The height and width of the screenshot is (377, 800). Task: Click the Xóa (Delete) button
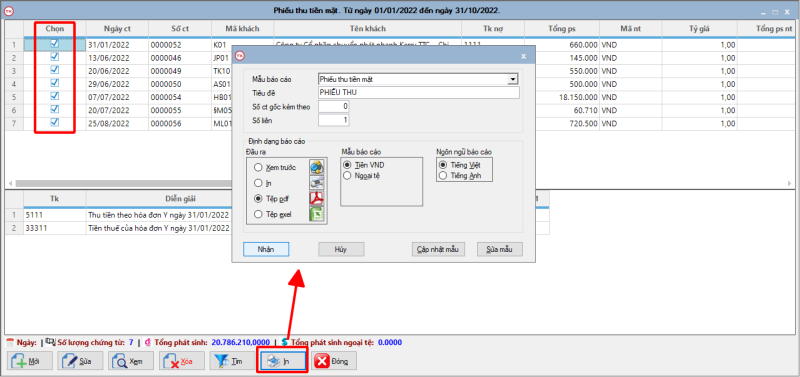point(182,361)
